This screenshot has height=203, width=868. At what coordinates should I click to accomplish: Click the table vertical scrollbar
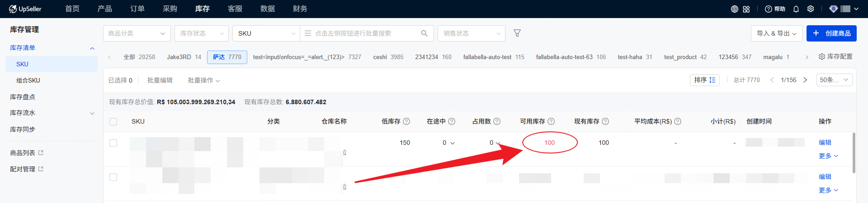[854, 153]
